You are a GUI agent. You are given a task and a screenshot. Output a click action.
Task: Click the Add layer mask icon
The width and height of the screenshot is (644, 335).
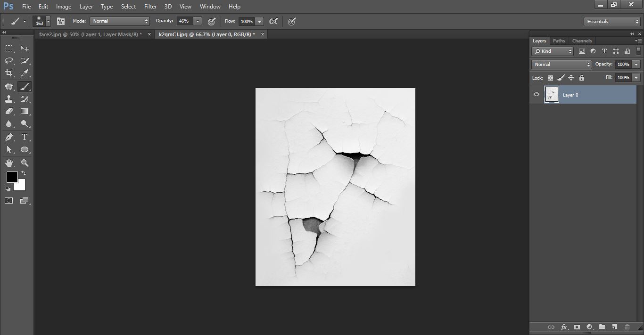pos(577,327)
